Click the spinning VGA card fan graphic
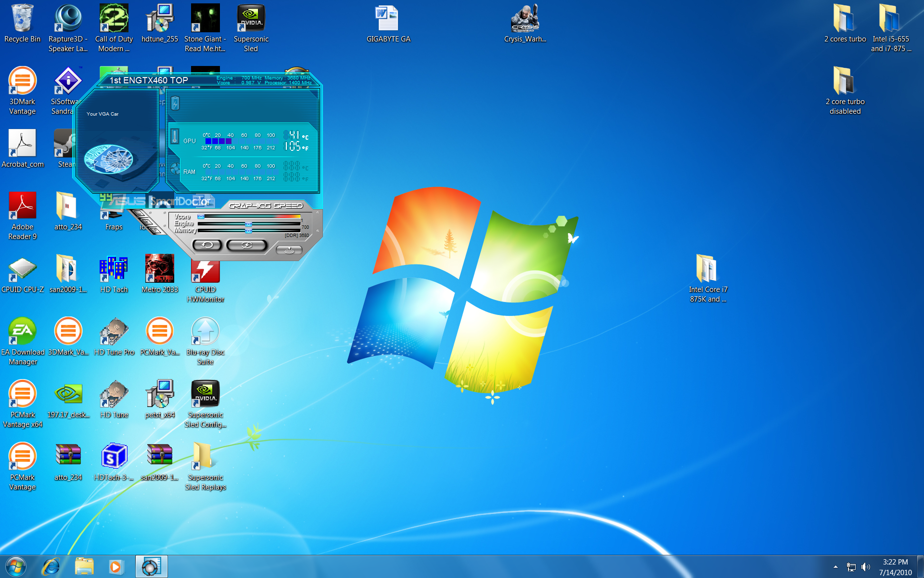 coord(109,158)
